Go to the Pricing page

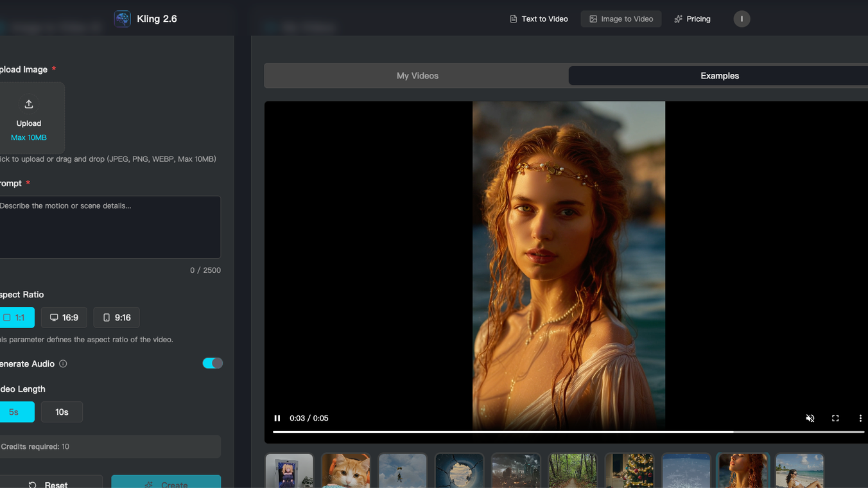point(692,19)
